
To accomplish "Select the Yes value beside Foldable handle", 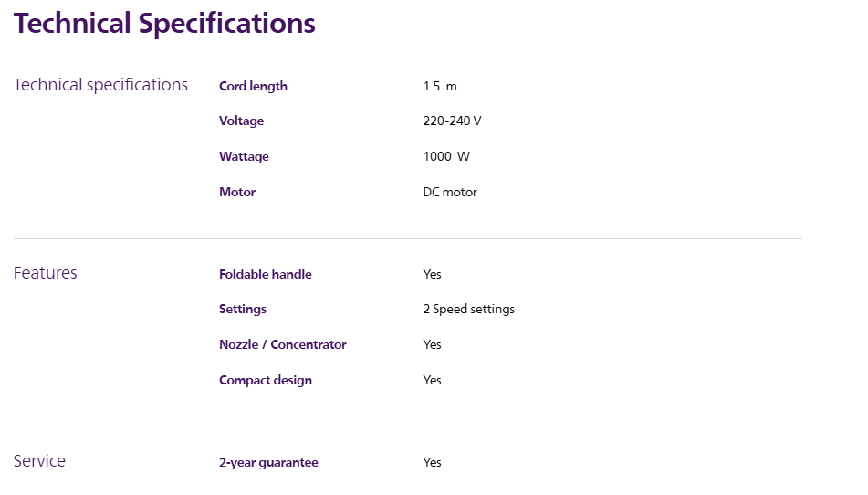I will coord(432,274).
